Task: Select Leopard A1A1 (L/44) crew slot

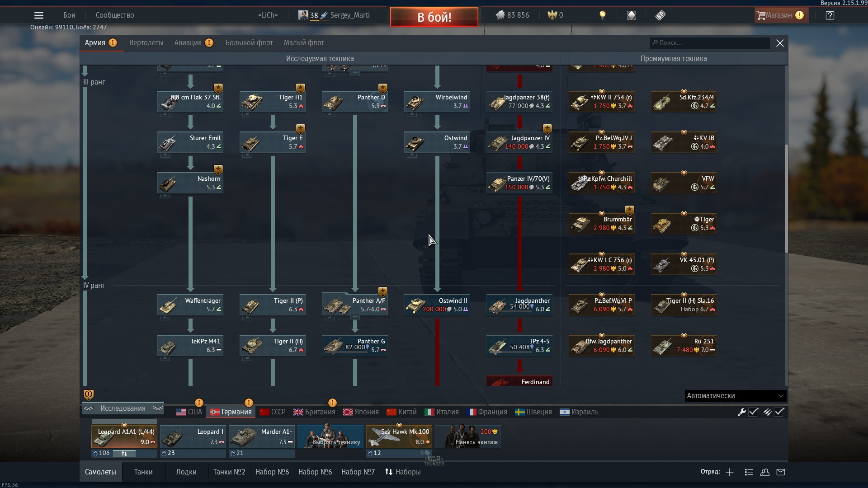Action: pos(124,436)
